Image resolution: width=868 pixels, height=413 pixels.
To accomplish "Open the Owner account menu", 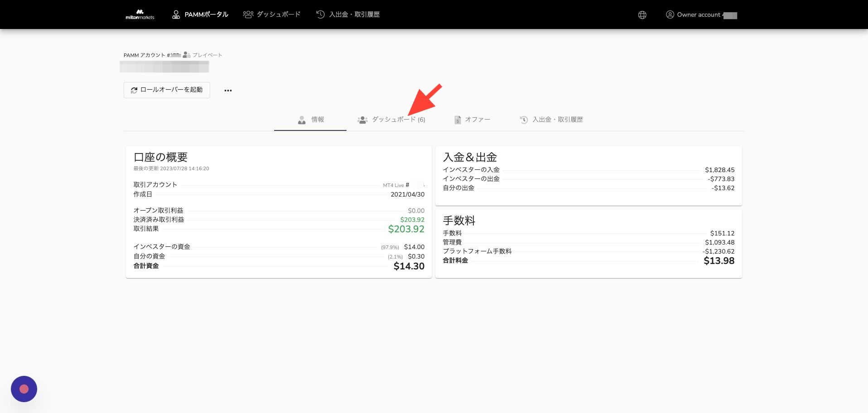I will tap(701, 15).
